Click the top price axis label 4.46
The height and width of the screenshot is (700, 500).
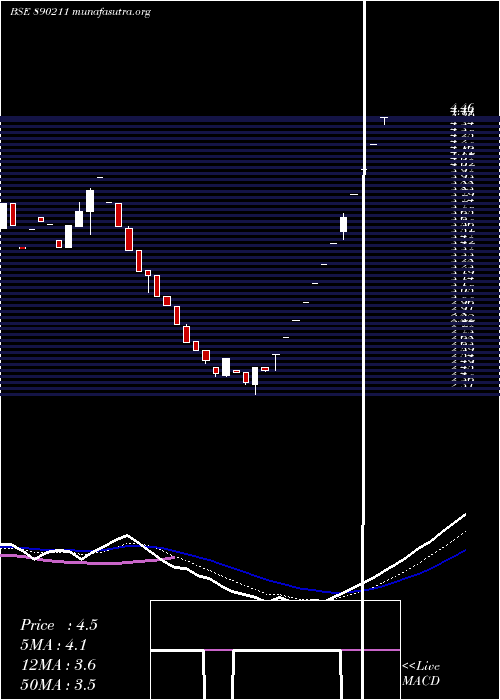pyautogui.click(x=462, y=108)
